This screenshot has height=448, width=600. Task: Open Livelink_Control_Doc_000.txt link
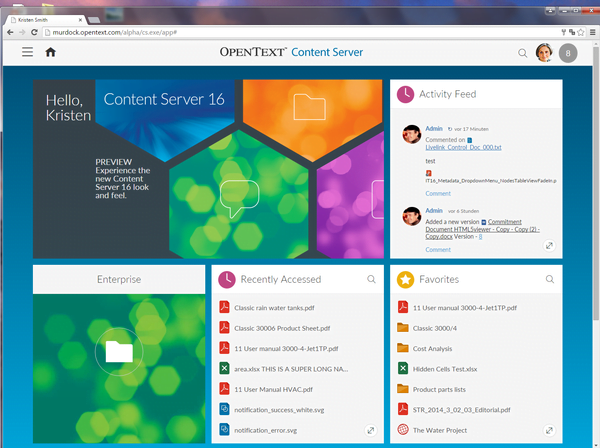[463, 148]
